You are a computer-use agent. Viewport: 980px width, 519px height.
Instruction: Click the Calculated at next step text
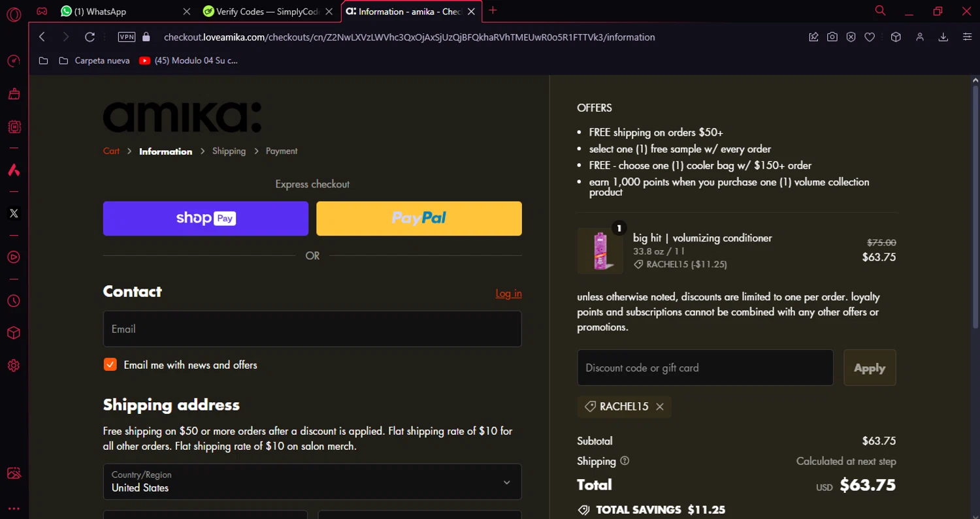tap(846, 461)
